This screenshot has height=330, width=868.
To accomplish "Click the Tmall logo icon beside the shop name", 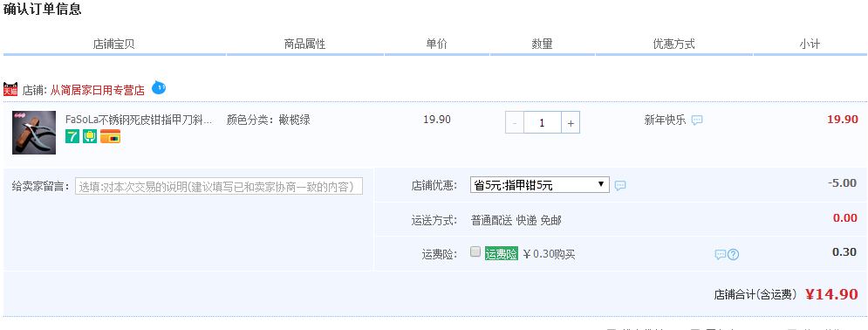I will [x=10, y=89].
